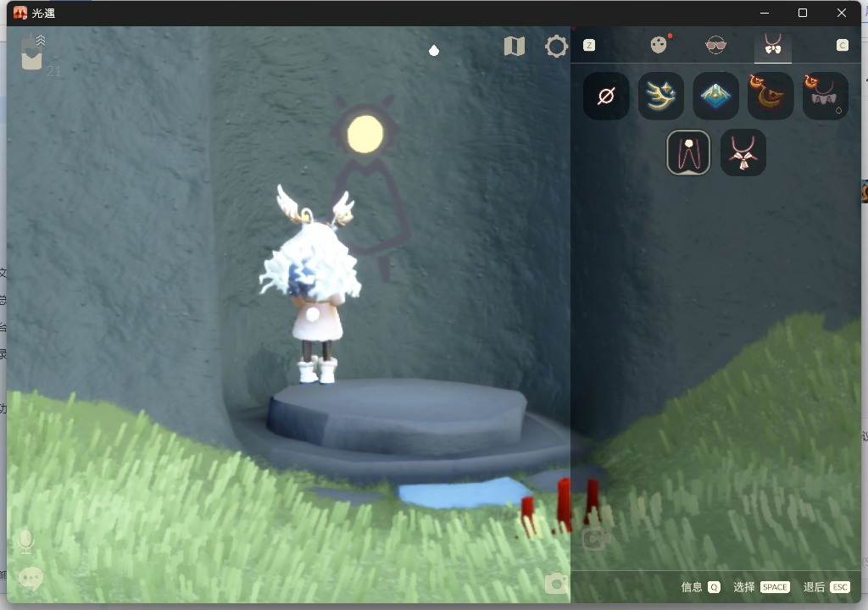Click the 选择 SPACE select button
868x610 pixels.
[761, 587]
